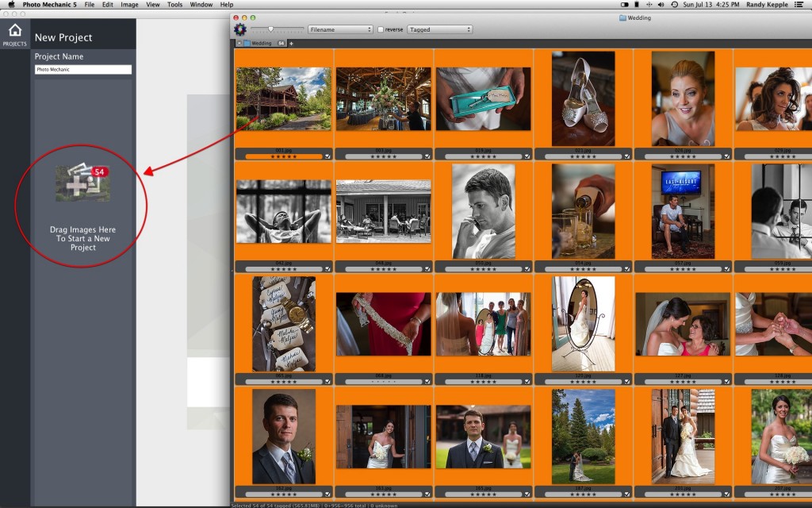
Task: Click the Apple menu icon
Action: 11,5
